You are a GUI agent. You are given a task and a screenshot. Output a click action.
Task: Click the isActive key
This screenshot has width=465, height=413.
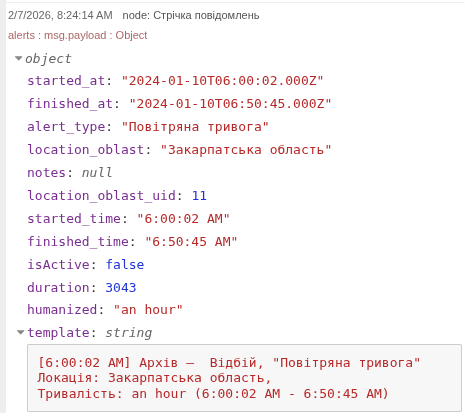point(58,265)
